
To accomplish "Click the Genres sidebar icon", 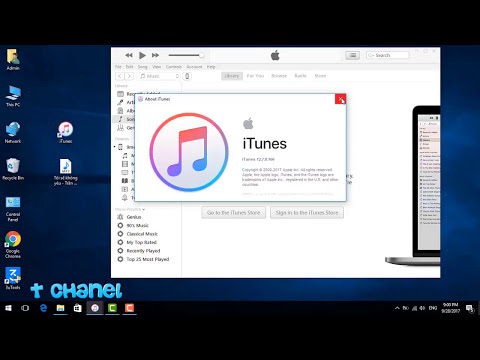I will point(120,128).
